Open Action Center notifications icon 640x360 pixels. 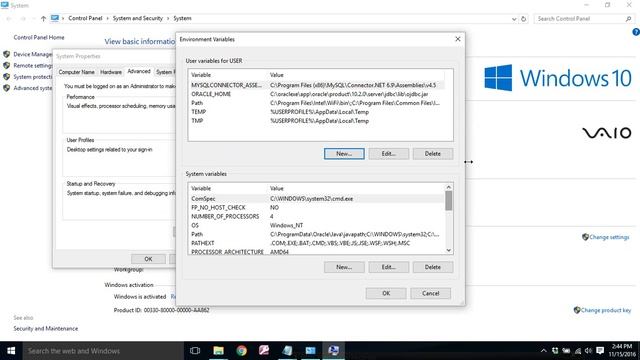click(x=600, y=351)
